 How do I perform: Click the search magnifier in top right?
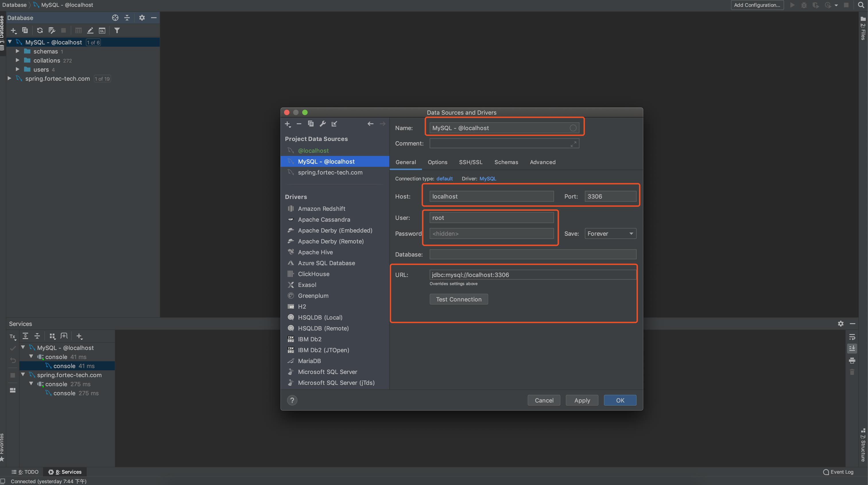click(861, 5)
